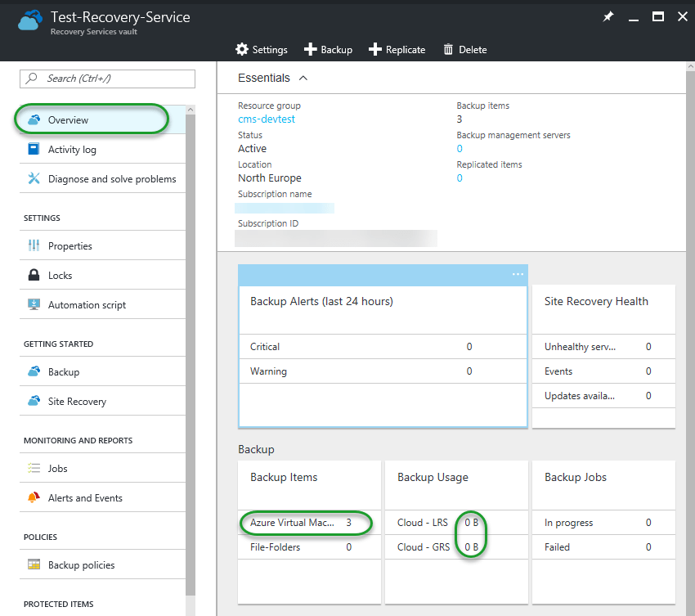Open Backup under Getting Started
Viewport: 695px width, 616px height.
(x=102, y=371)
